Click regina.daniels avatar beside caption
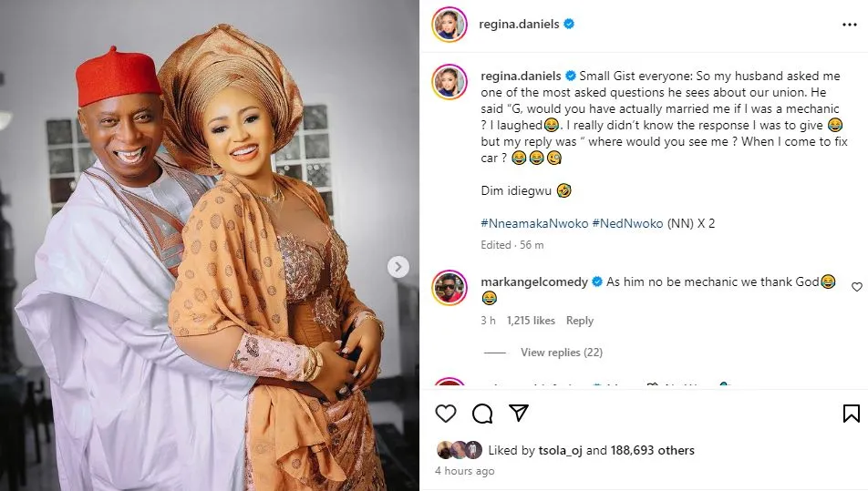The height and width of the screenshot is (491, 868). click(449, 83)
